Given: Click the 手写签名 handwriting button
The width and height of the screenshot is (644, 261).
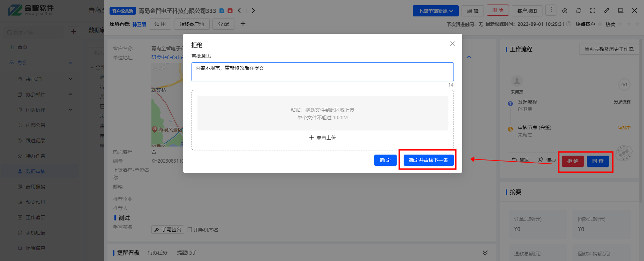Looking at the screenshot, I should click(x=168, y=230).
